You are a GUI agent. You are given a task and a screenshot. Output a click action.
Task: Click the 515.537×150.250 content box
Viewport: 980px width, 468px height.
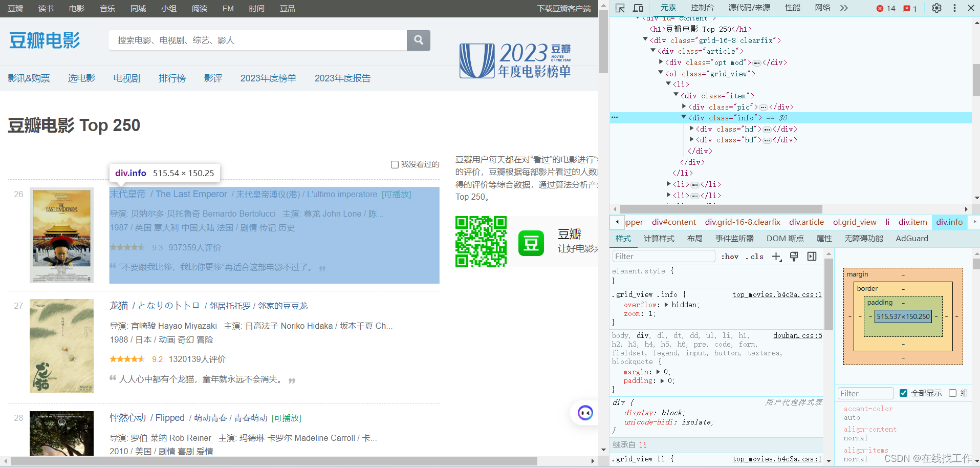[903, 316]
